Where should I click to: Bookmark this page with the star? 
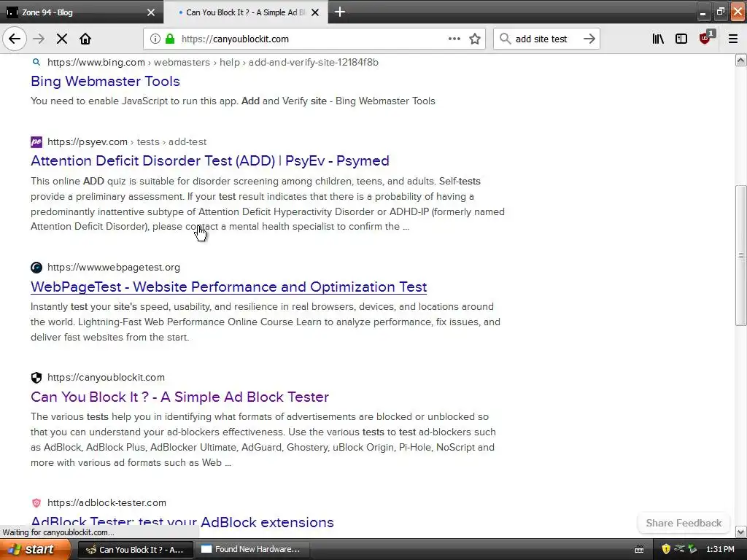[474, 39]
